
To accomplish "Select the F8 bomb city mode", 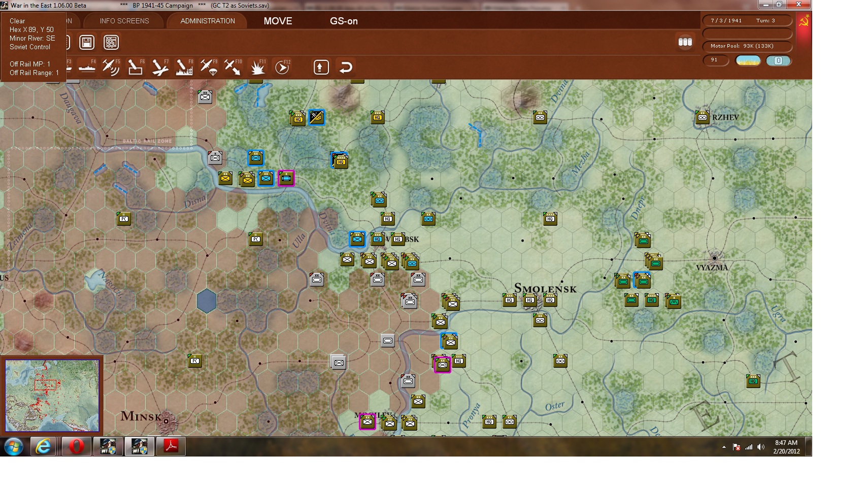I will [184, 67].
